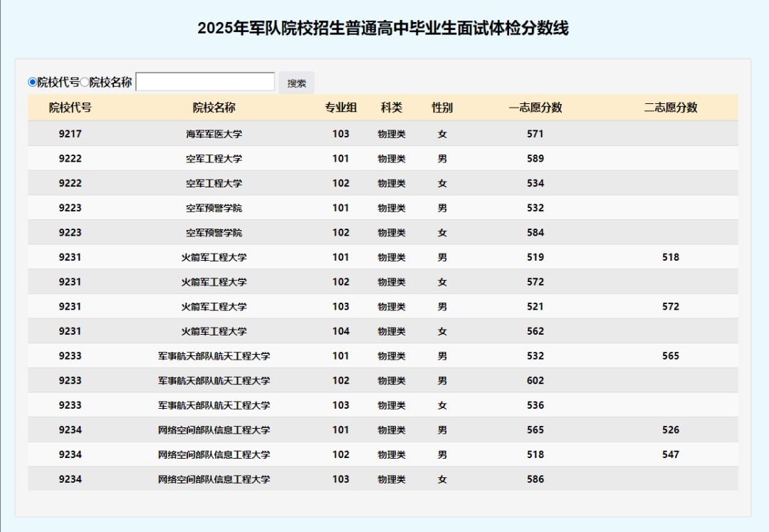Click group 103 in the score 586 row
The width and height of the screenshot is (769, 532).
click(341, 479)
